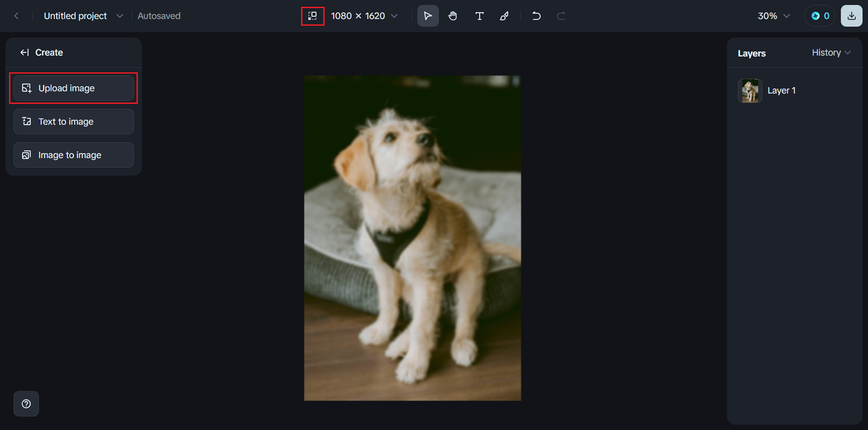The width and height of the screenshot is (868, 430).
Task: Open the 30% zoom level dropdown
Action: pyautogui.click(x=774, y=16)
